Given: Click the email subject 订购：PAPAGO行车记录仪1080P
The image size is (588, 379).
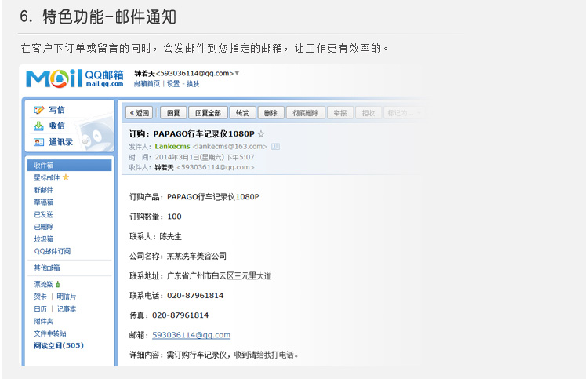Looking at the screenshot, I should (191, 134).
